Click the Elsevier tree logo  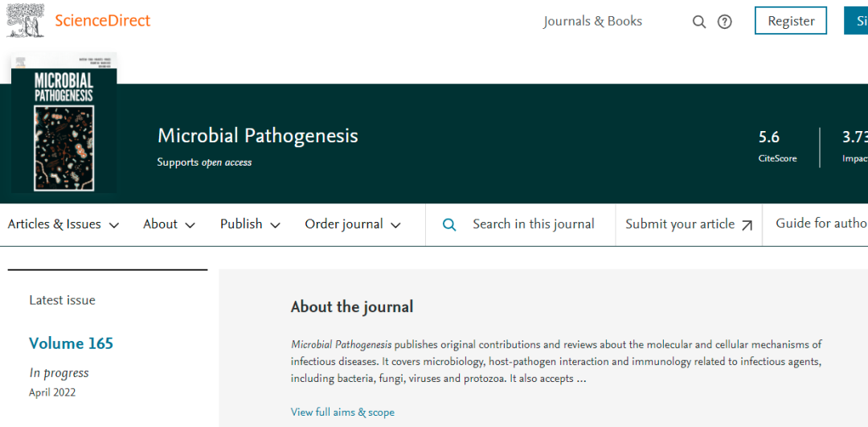[x=25, y=21]
